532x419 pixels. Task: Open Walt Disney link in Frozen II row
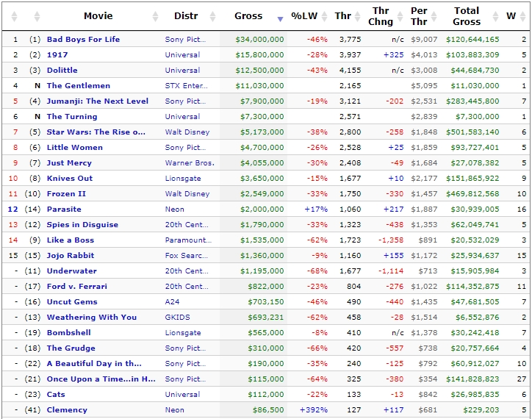pyautogui.click(x=187, y=194)
